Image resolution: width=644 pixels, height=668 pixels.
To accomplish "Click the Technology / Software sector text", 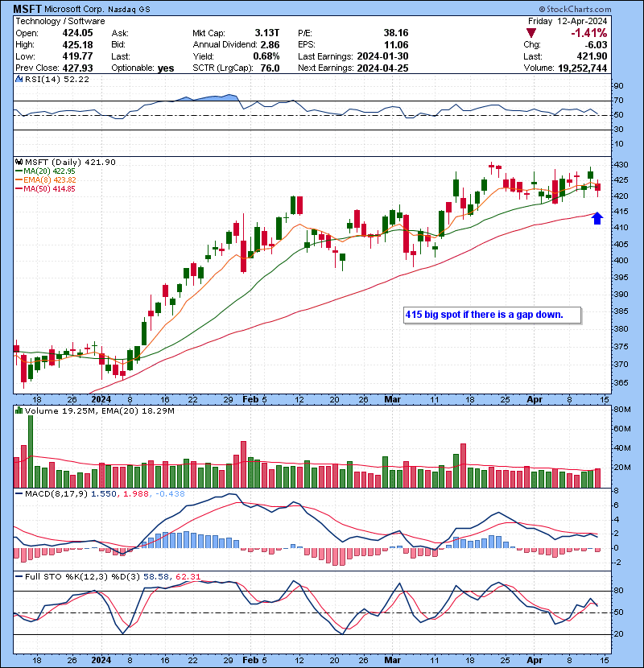I will pos(60,21).
